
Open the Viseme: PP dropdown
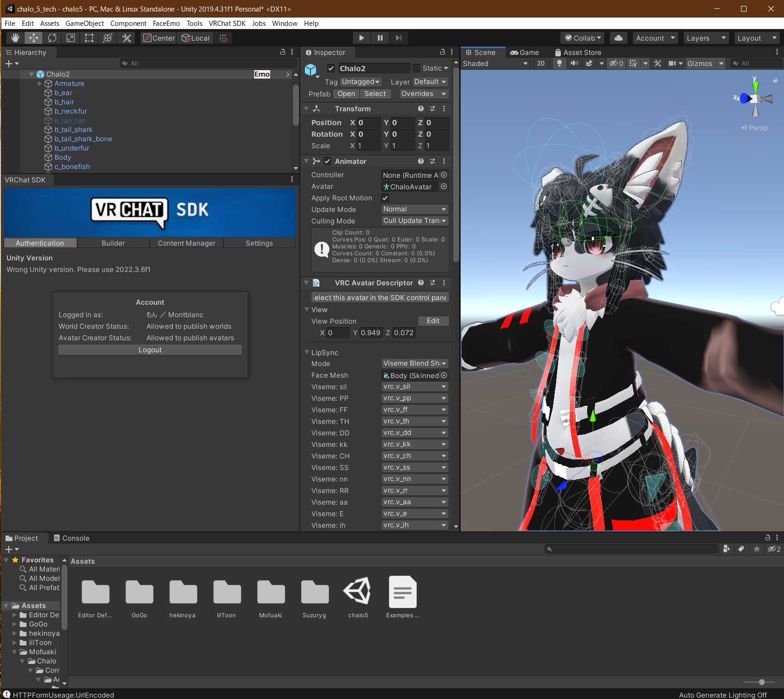(x=415, y=398)
